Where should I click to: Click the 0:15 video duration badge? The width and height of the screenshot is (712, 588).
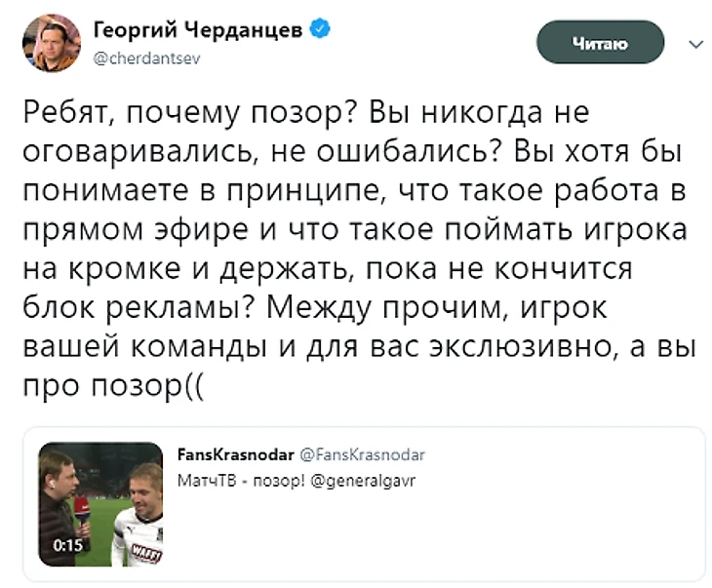pyautogui.click(x=66, y=546)
